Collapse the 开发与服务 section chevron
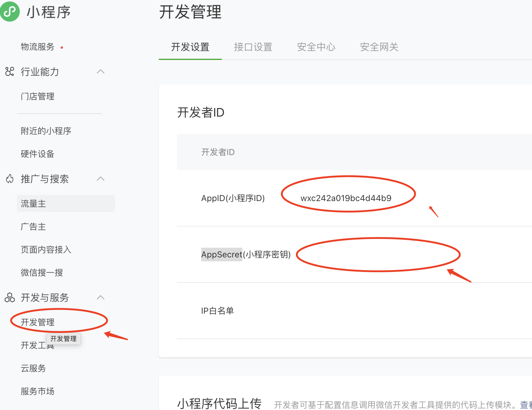 [101, 297]
